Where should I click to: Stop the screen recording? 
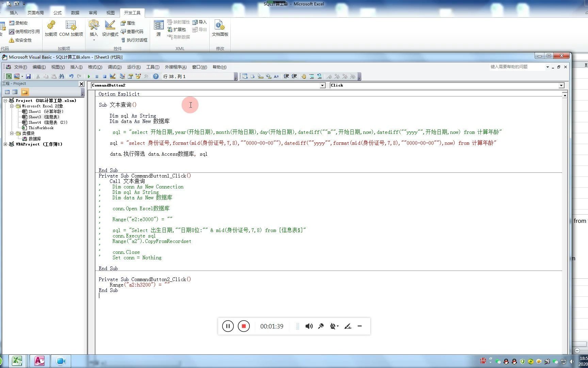pyautogui.click(x=244, y=326)
